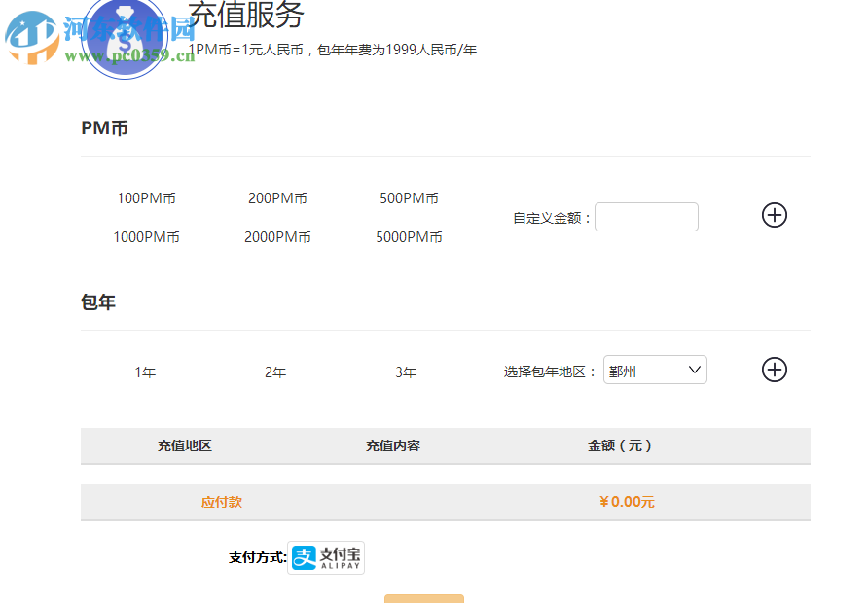
Task: Select the 200PM币 amount
Action: [x=277, y=197]
